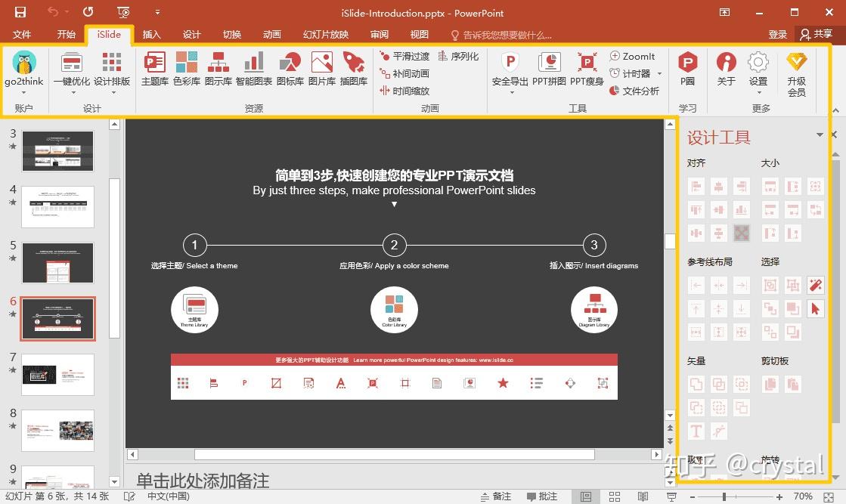Open the 图标库 icon library
This screenshot has width=846, height=504.
pyautogui.click(x=290, y=72)
